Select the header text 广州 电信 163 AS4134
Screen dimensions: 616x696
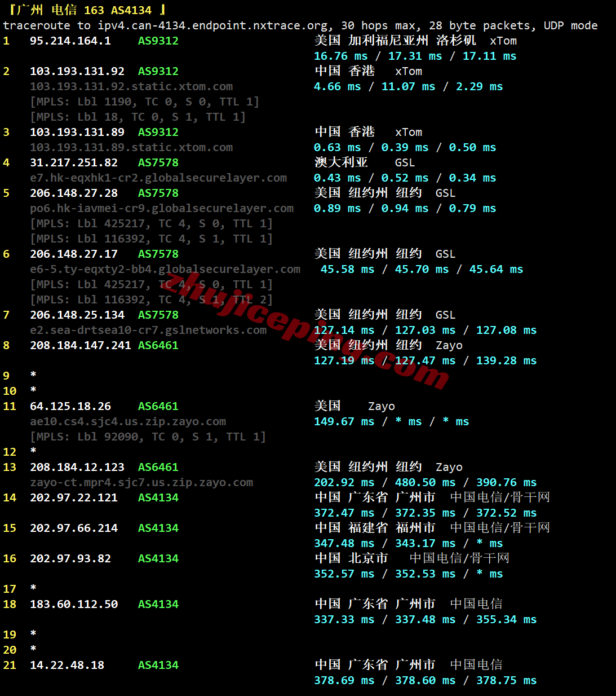point(84,10)
